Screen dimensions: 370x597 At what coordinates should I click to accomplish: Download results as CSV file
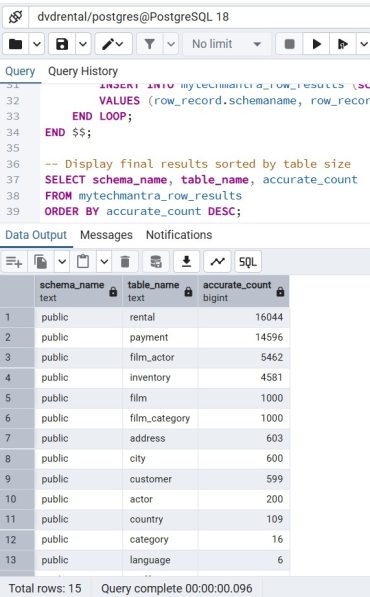[186, 262]
